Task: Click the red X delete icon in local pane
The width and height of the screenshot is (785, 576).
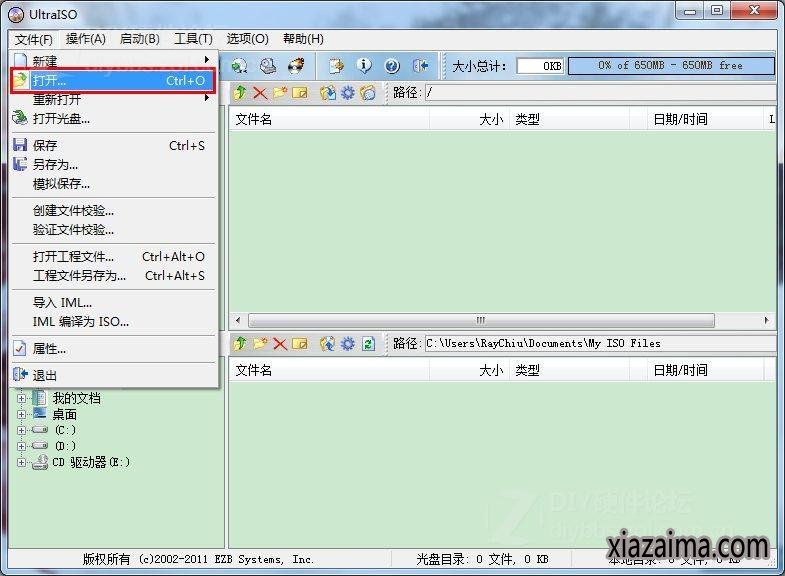Action: pyautogui.click(x=280, y=343)
